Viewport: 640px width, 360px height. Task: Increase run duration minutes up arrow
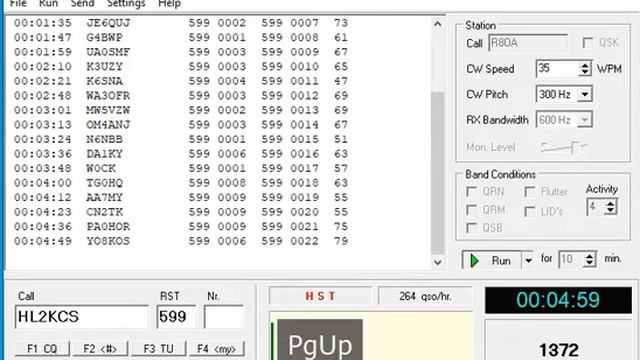(590, 256)
